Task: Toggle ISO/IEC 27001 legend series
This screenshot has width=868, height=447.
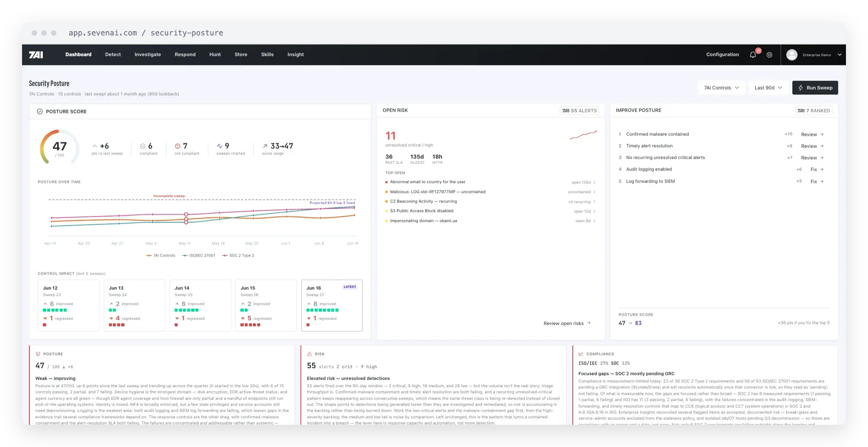Action: [x=198, y=255]
